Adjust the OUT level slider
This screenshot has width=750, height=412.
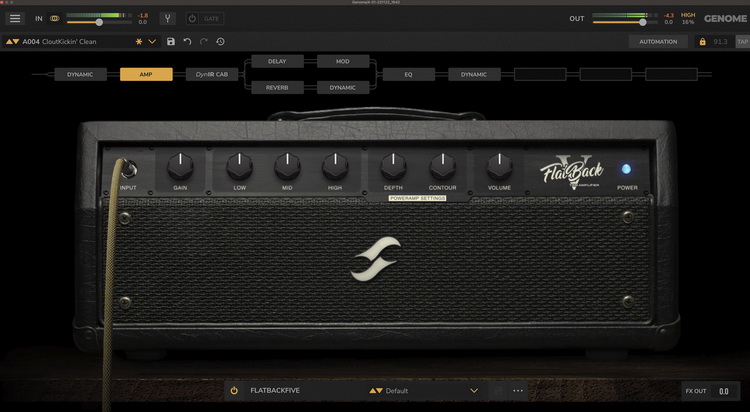click(x=642, y=22)
